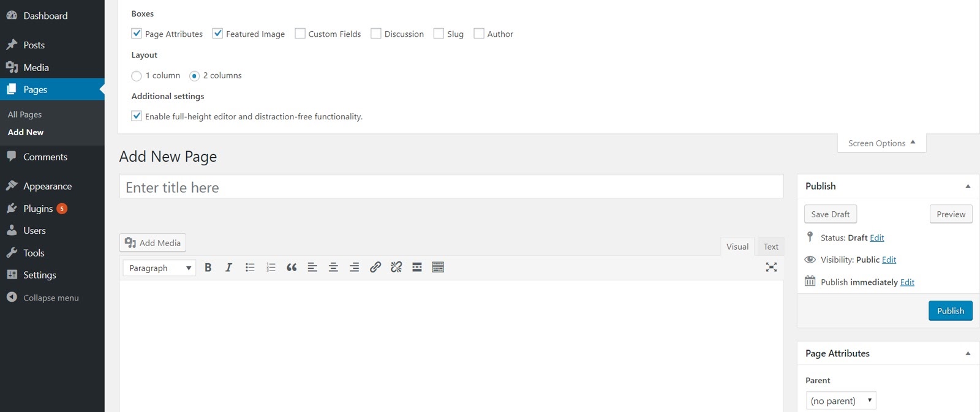Enable the Author box
This screenshot has height=412, width=980.
coord(479,33)
